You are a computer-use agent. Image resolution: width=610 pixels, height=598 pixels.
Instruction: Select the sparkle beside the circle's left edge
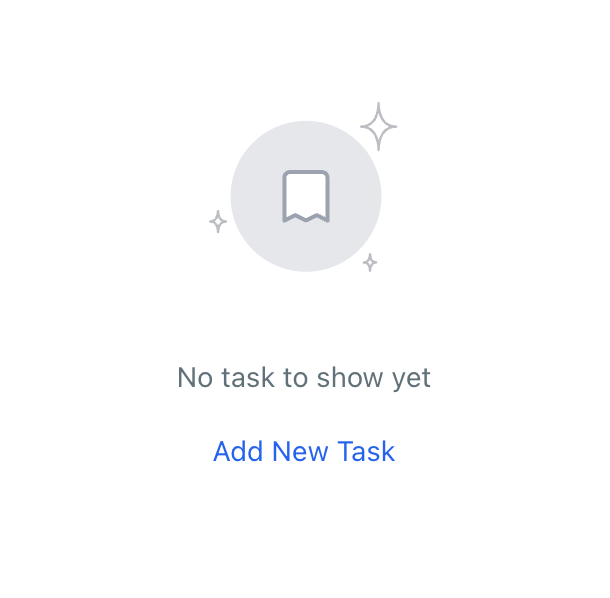coord(218,222)
